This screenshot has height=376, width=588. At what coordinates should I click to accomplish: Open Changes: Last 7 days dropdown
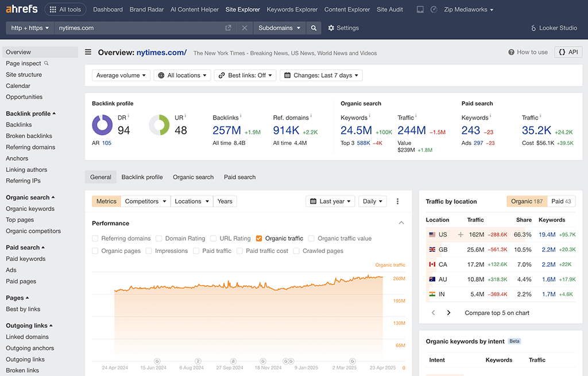pos(321,75)
